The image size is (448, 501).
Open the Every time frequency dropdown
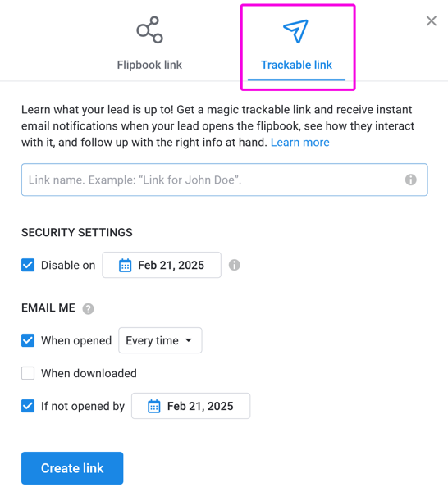click(160, 340)
